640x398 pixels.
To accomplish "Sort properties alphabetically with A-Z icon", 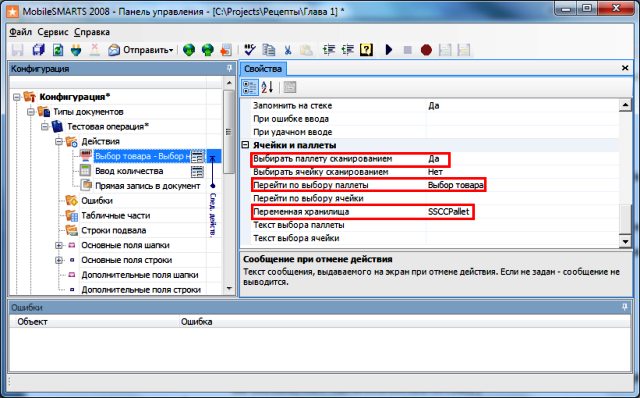I will 267,87.
